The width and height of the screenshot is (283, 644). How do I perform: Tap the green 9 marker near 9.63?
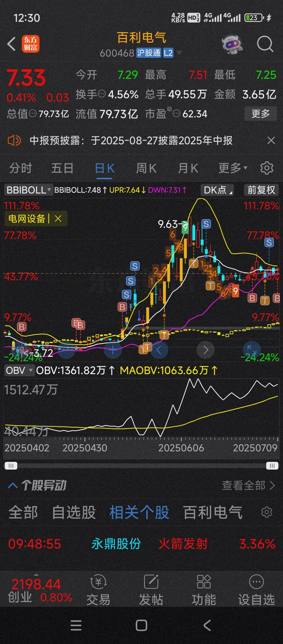click(x=185, y=227)
